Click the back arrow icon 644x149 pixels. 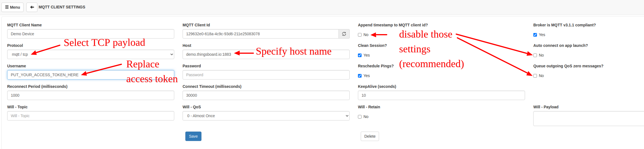(32, 7)
